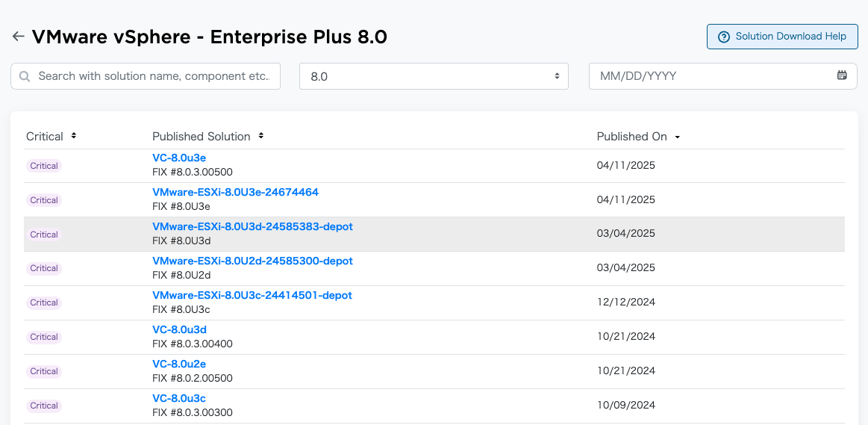Open VMware-ESXi-8.0U2d-24585300-depot link
Image resolution: width=868 pixels, height=425 pixels.
tap(252, 261)
